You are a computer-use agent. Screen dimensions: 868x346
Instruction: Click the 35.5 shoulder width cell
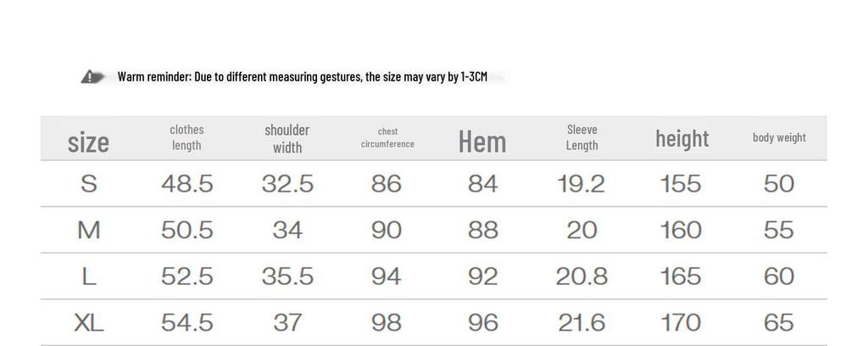(x=287, y=276)
